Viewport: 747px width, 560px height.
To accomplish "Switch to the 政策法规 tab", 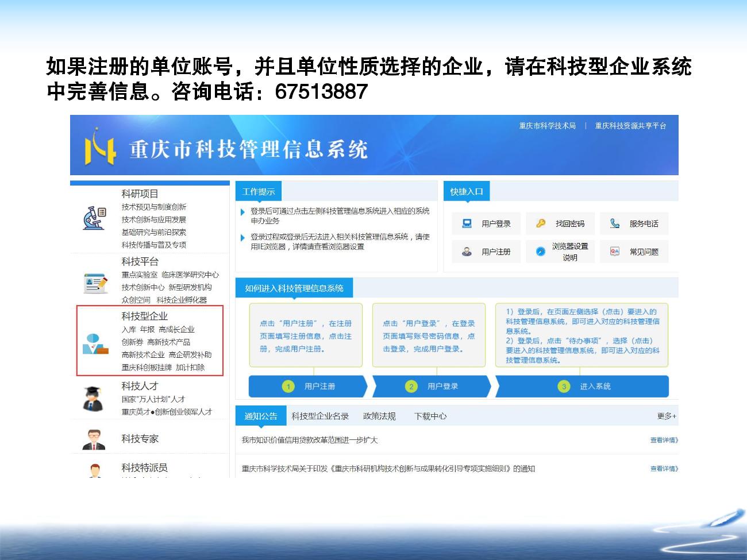I will pyautogui.click(x=379, y=416).
